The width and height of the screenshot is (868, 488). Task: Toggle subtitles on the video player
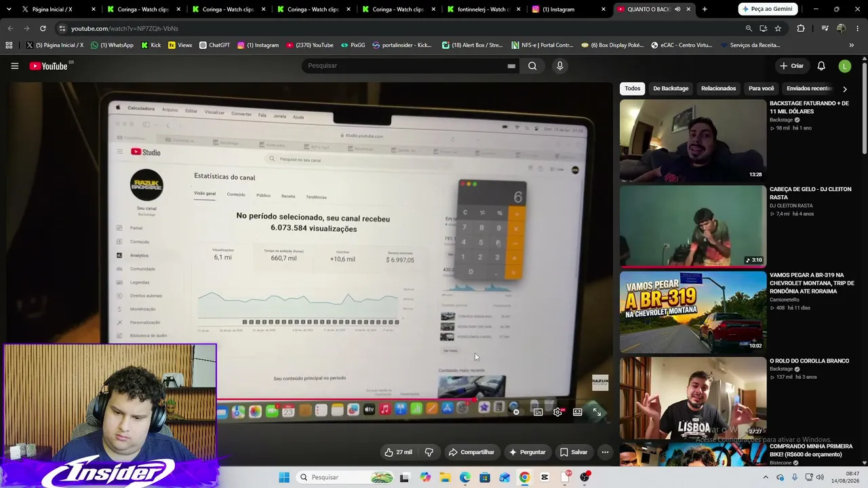click(x=538, y=412)
